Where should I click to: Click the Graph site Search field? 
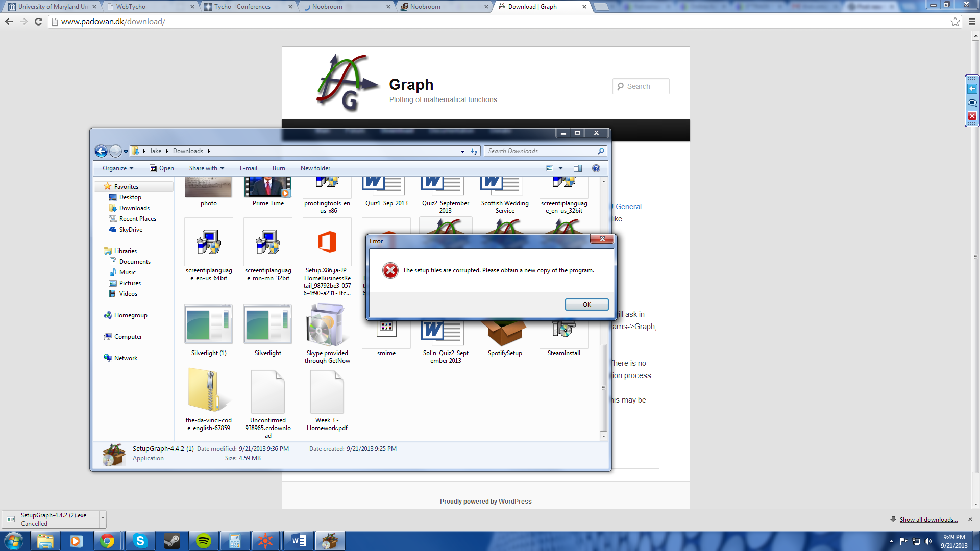641,86
